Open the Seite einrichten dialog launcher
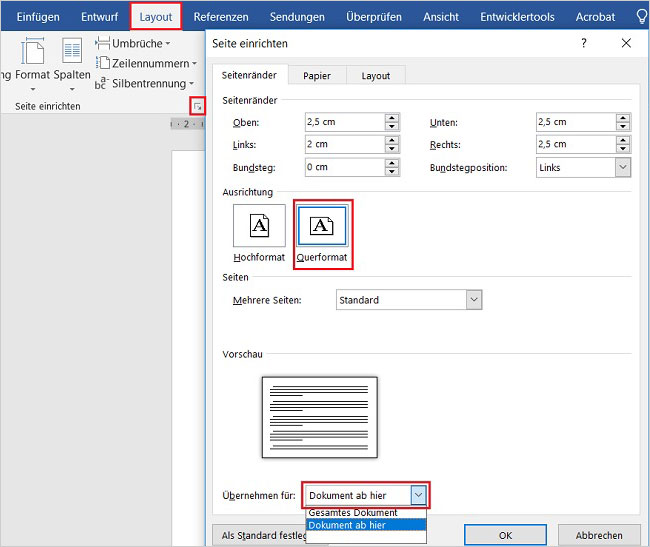The width and height of the screenshot is (650, 547). [x=198, y=106]
